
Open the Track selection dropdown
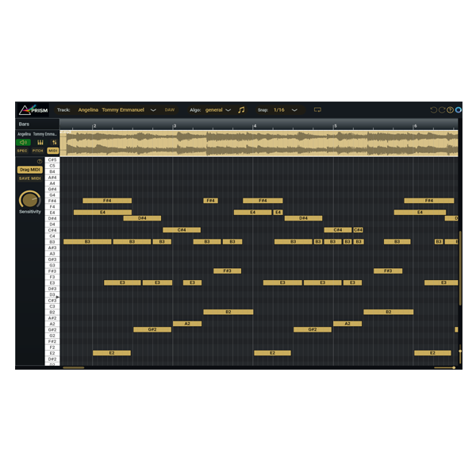click(153, 110)
